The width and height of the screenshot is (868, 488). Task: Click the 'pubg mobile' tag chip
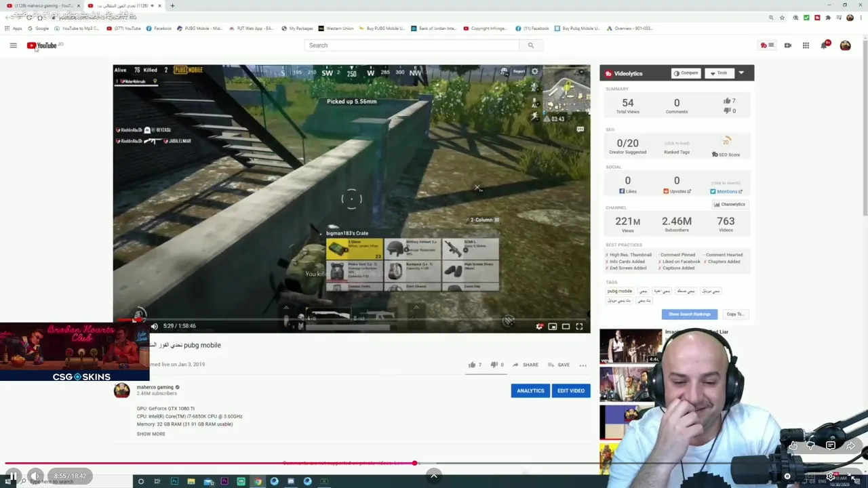(x=620, y=291)
